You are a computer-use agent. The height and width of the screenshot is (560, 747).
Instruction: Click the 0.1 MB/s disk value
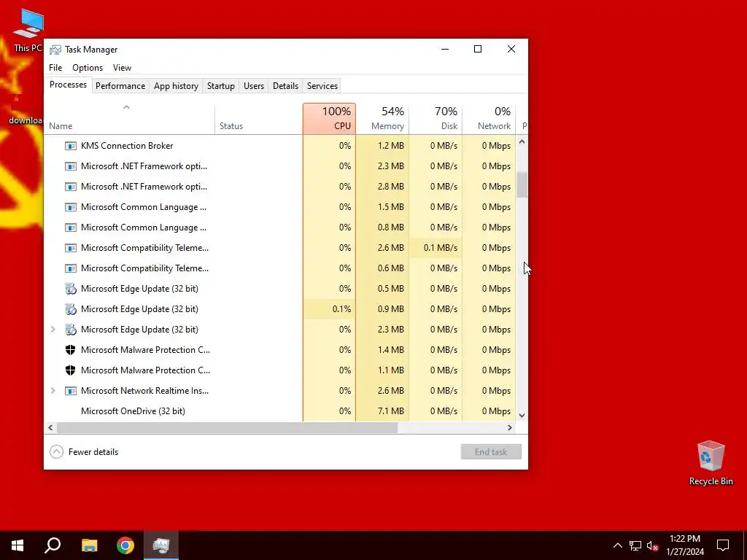pos(440,248)
